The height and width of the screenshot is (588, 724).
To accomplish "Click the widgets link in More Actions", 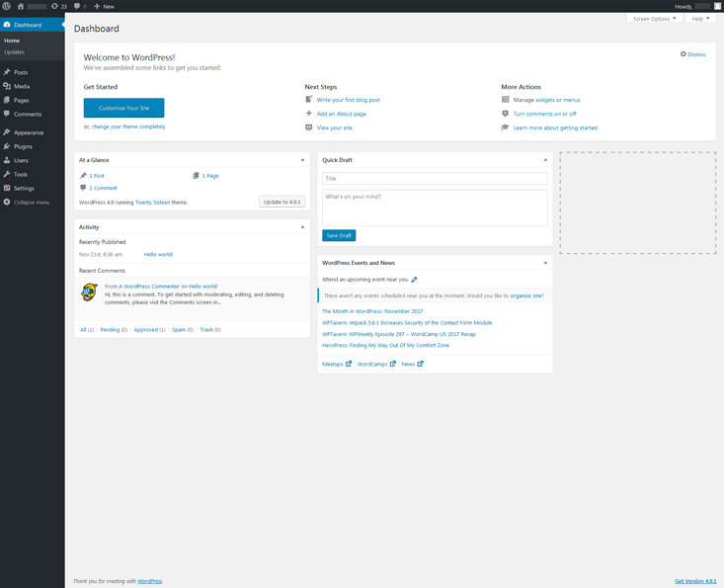I will click(545, 100).
